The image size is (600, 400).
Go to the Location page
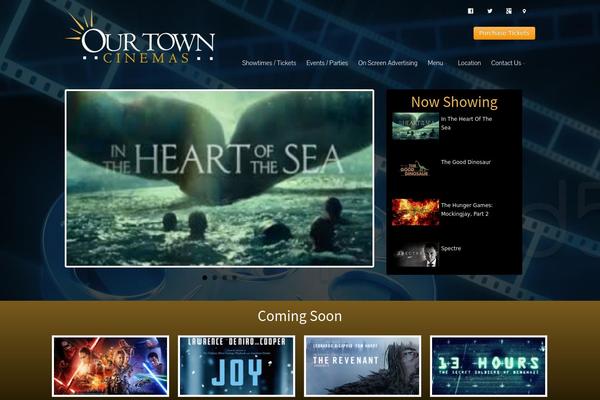[469, 63]
